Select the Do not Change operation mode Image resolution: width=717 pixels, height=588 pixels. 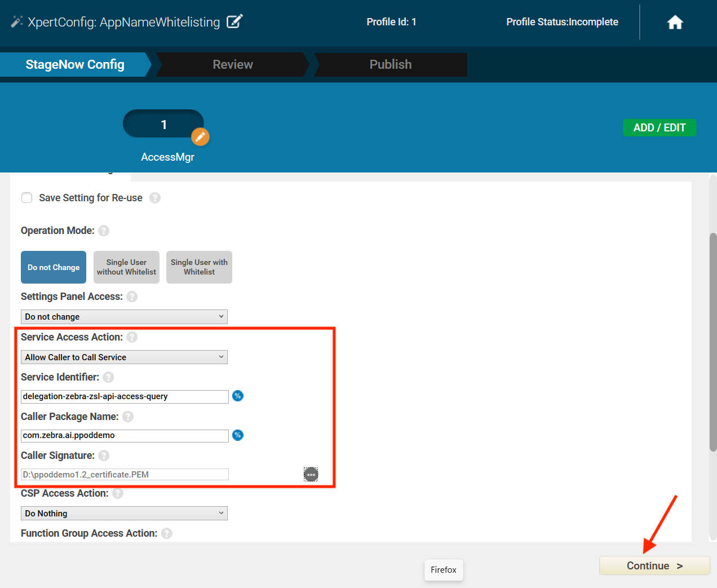pos(54,267)
